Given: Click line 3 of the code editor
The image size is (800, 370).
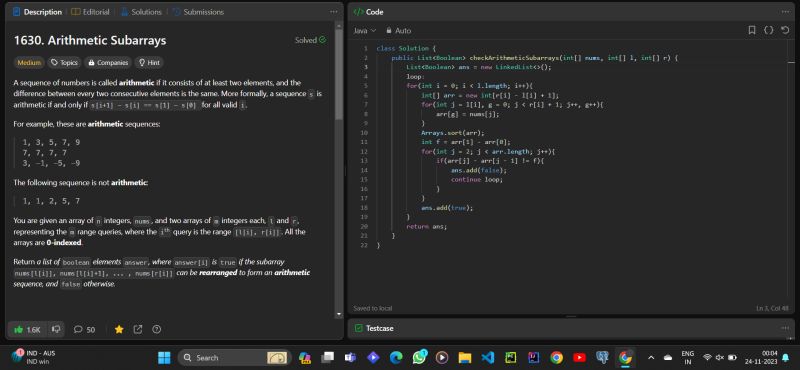Looking at the screenshot, I should coord(479,67).
